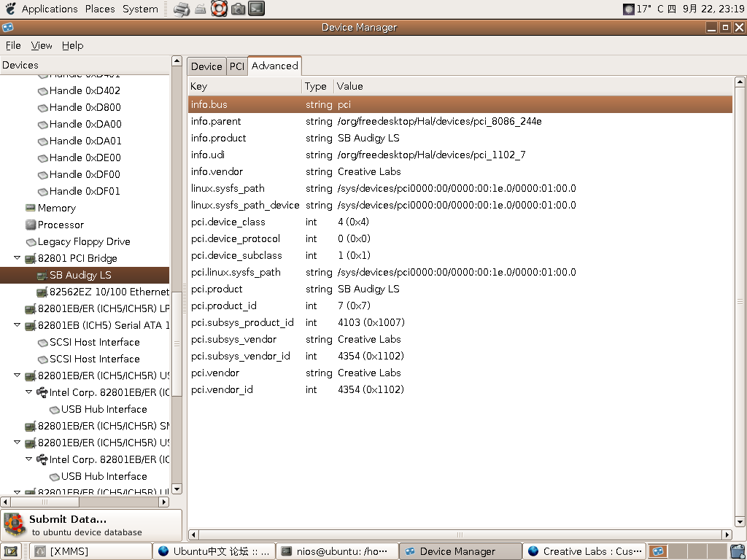747x560 pixels.
Task: Click the Device Manager window menu icon in title bar
Action: click(7, 28)
